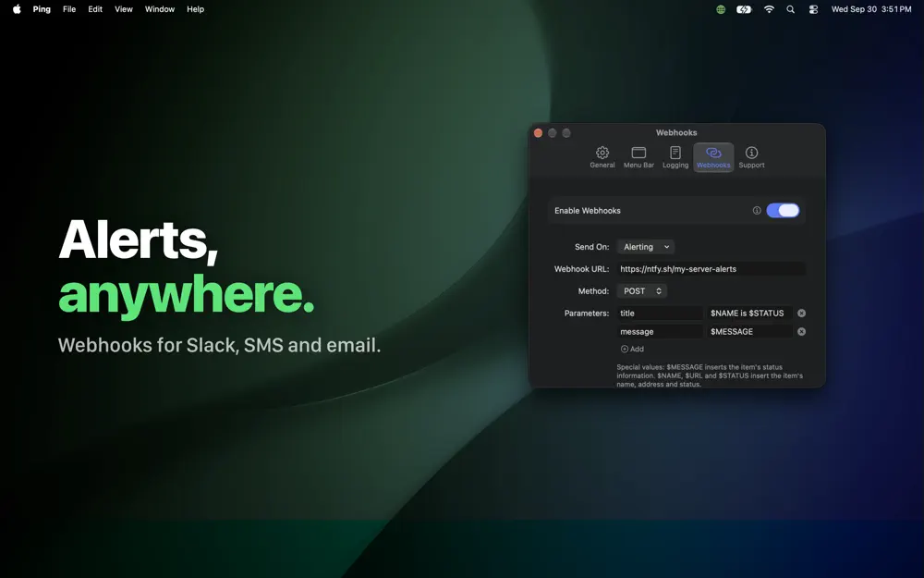Click the date and time display

click(x=871, y=9)
